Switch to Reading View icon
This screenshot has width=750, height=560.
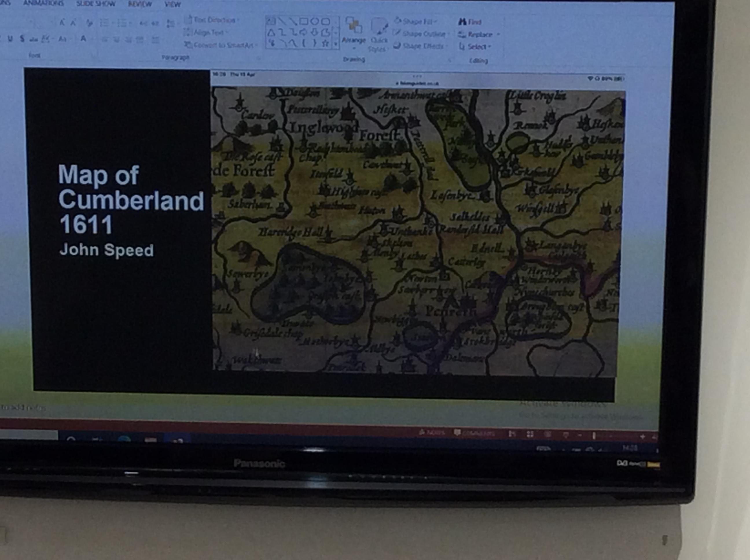(547, 434)
